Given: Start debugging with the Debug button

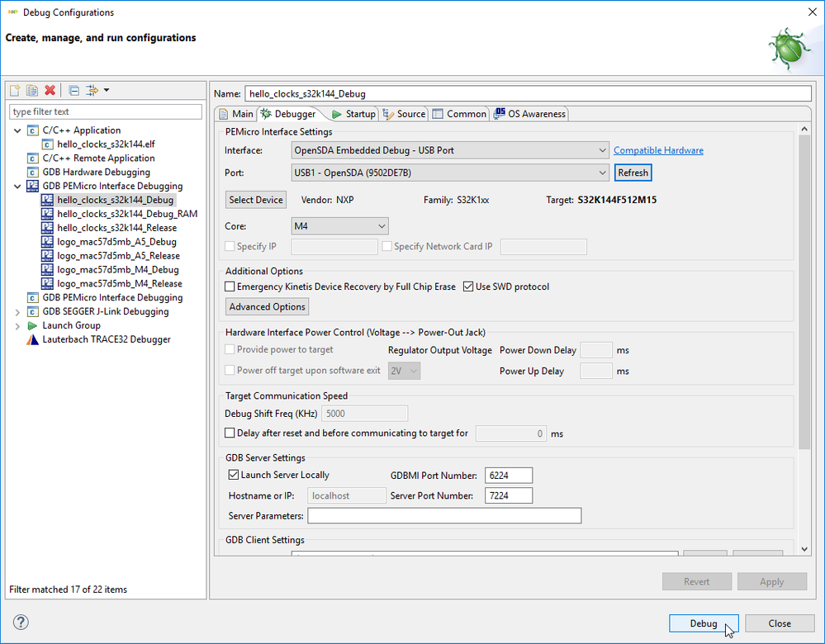Looking at the screenshot, I should (x=704, y=623).
